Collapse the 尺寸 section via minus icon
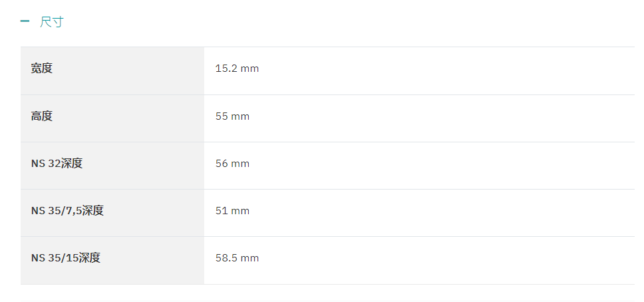Viewport: 644px width, 302px height. click(25, 21)
